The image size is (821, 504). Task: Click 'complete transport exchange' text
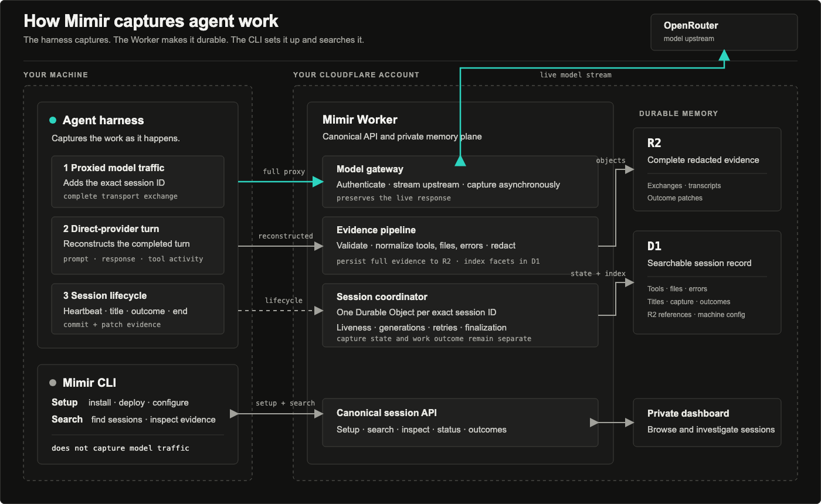120,196
